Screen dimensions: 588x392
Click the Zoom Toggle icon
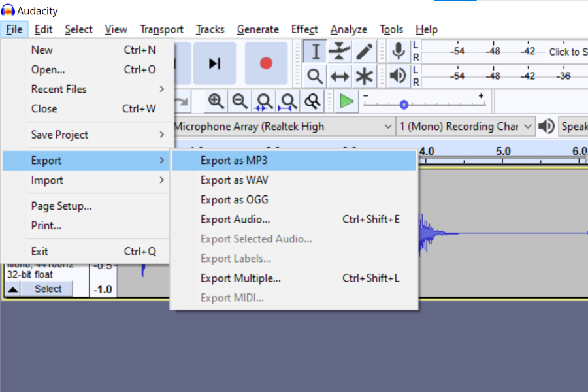312,101
